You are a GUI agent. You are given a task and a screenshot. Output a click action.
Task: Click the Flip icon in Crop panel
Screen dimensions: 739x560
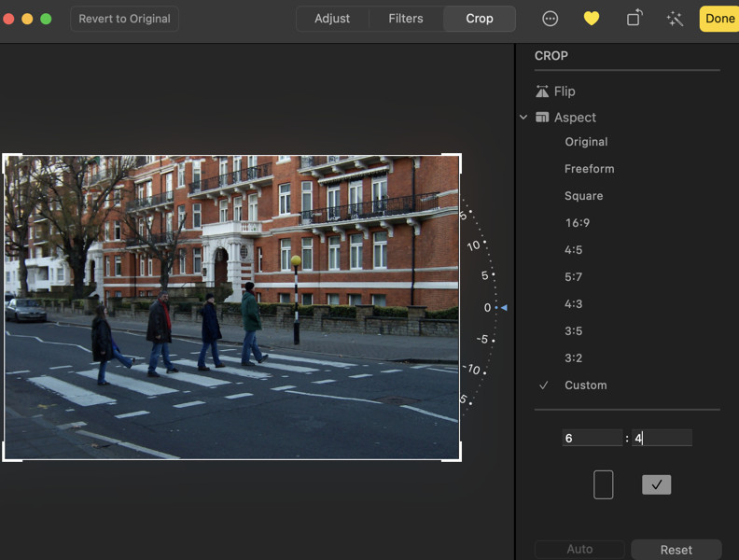pos(542,91)
